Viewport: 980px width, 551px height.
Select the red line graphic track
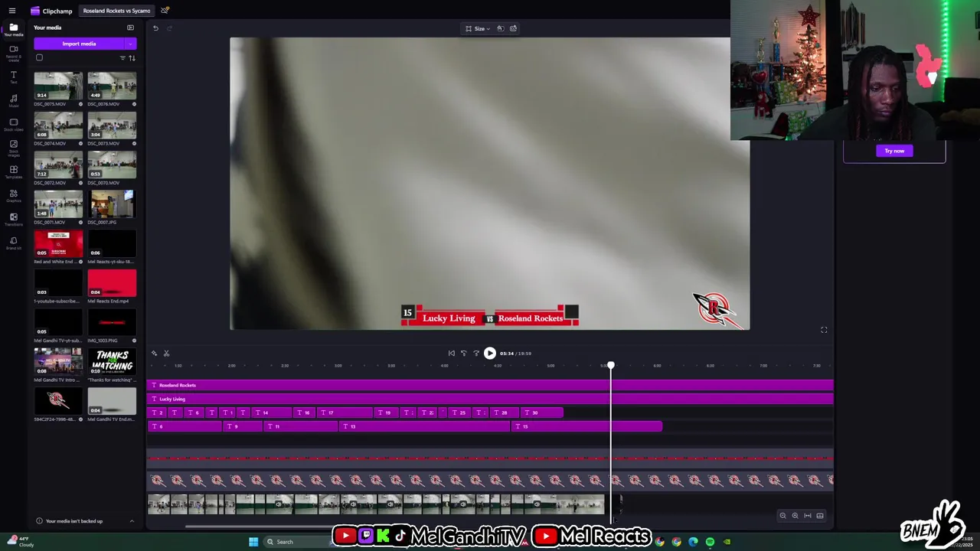click(x=490, y=458)
